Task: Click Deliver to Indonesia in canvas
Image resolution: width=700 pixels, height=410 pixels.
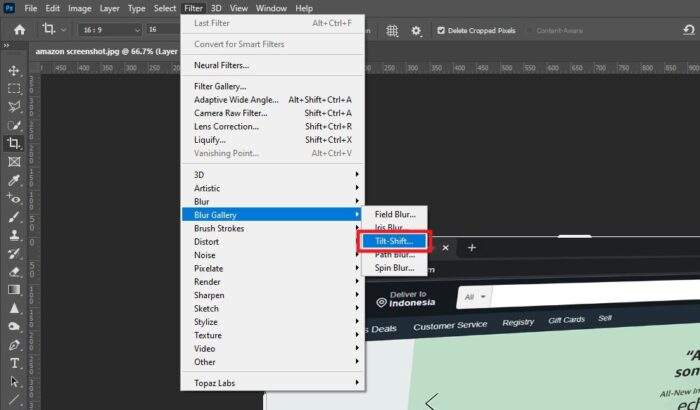Action: [406, 299]
